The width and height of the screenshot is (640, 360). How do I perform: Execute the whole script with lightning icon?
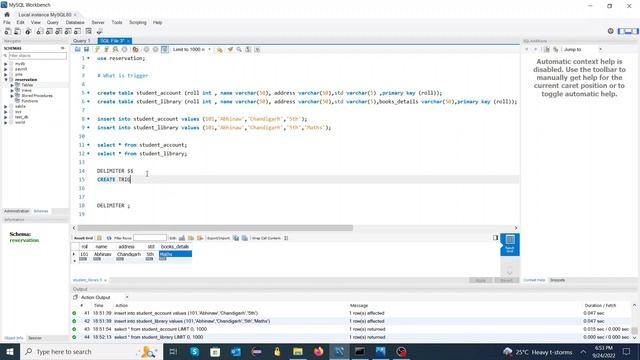tap(98, 49)
